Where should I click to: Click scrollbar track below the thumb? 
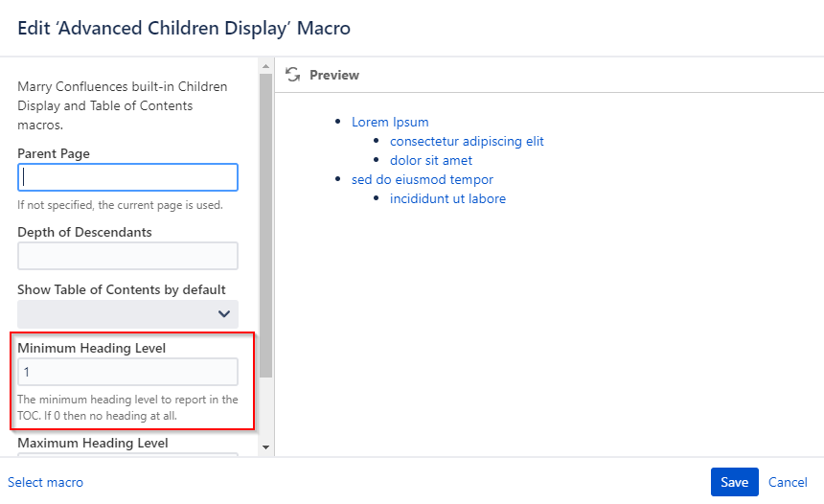point(266,409)
